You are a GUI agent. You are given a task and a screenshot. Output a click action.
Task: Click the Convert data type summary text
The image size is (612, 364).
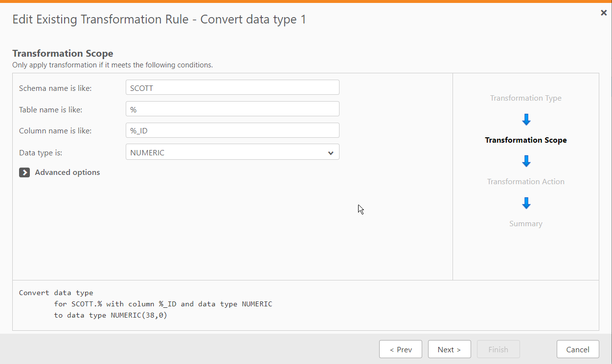click(145, 303)
